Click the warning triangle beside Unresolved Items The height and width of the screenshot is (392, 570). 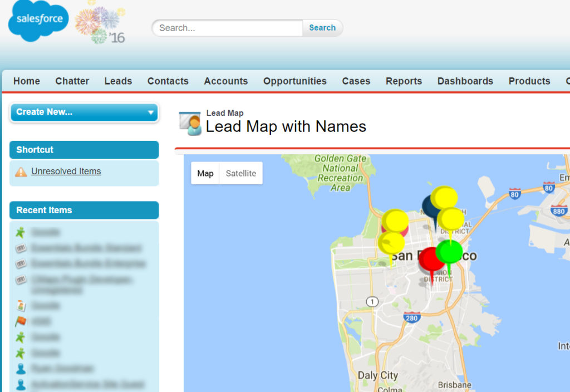(x=21, y=171)
